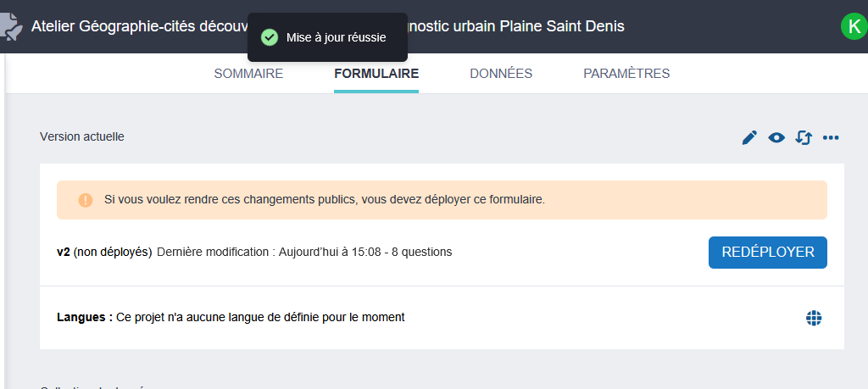Preview the form via the eye icon
The width and height of the screenshot is (868, 389).
point(776,137)
